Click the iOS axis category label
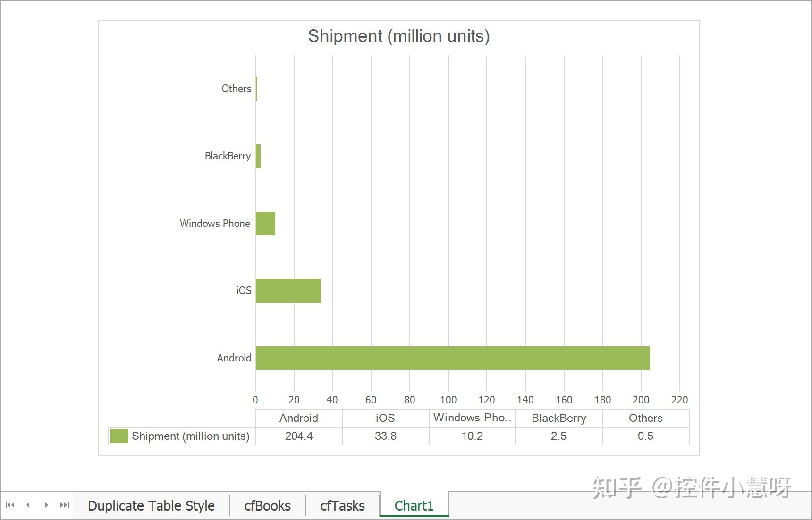The height and width of the screenshot is (520, 812). tap(244, 291)
